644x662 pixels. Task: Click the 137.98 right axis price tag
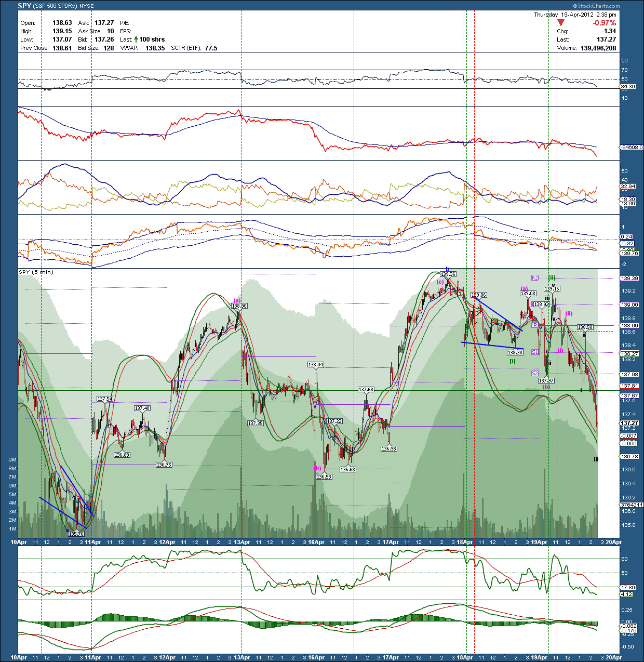[629, 374]
